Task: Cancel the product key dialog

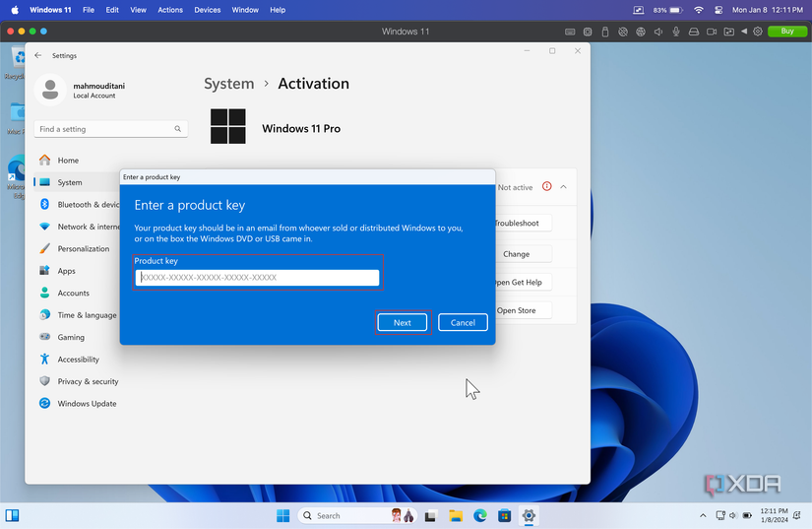Action: tap(463, 323)
